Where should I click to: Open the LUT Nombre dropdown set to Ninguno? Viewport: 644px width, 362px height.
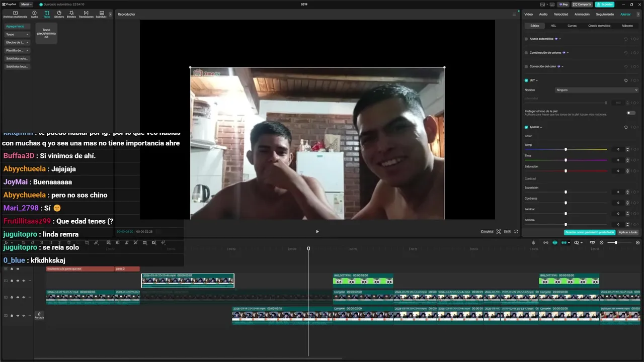597,90
